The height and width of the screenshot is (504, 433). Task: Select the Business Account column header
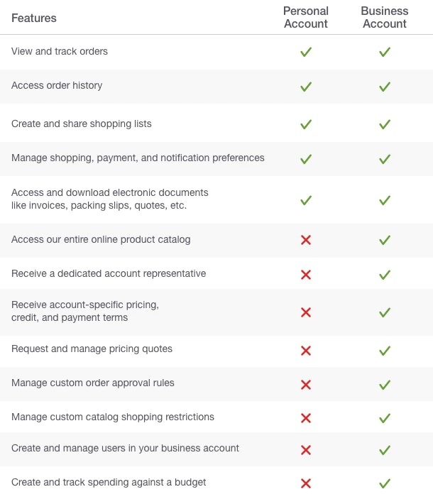tap(385, 17)
